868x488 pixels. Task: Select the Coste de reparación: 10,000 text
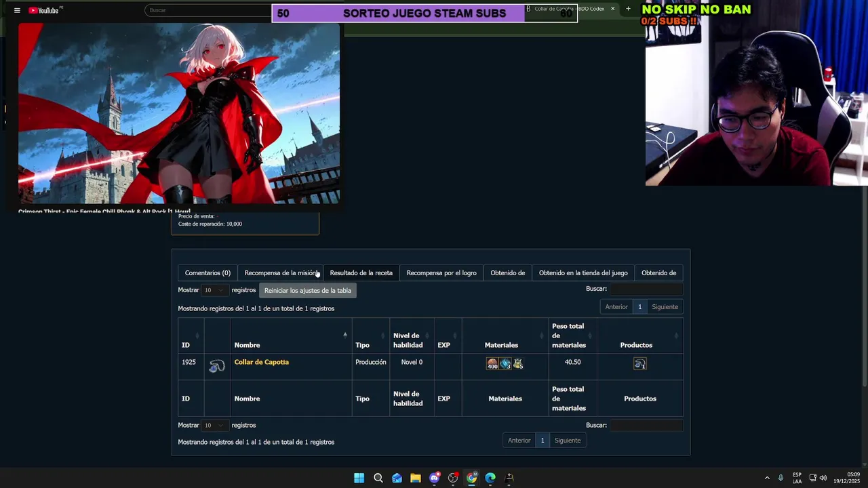tap(210, 224)
